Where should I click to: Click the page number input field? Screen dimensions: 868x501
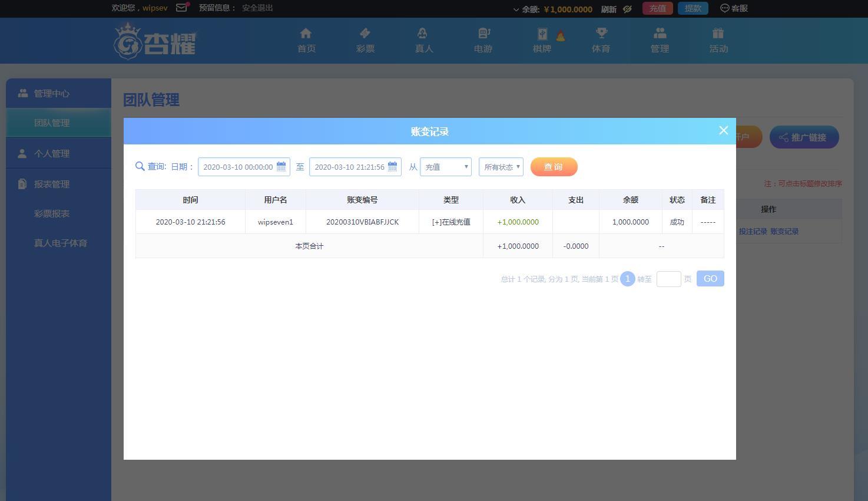click(x=668, y=279)
